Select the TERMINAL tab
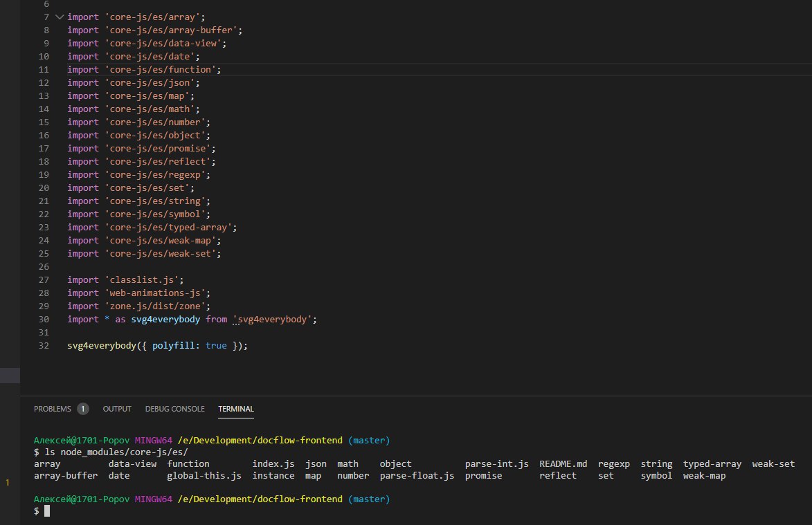Screen dimensions: 812x525 pyautogui.click(x=235, y=409)
